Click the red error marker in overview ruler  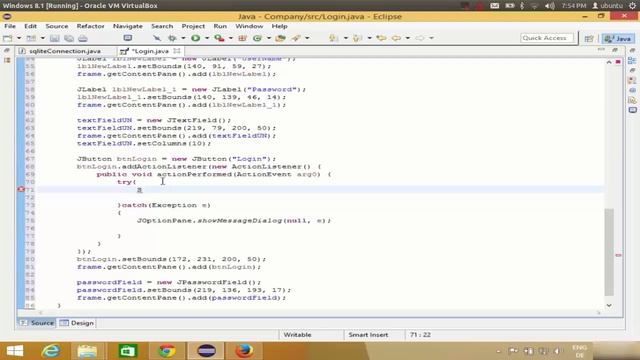point(618,255)
